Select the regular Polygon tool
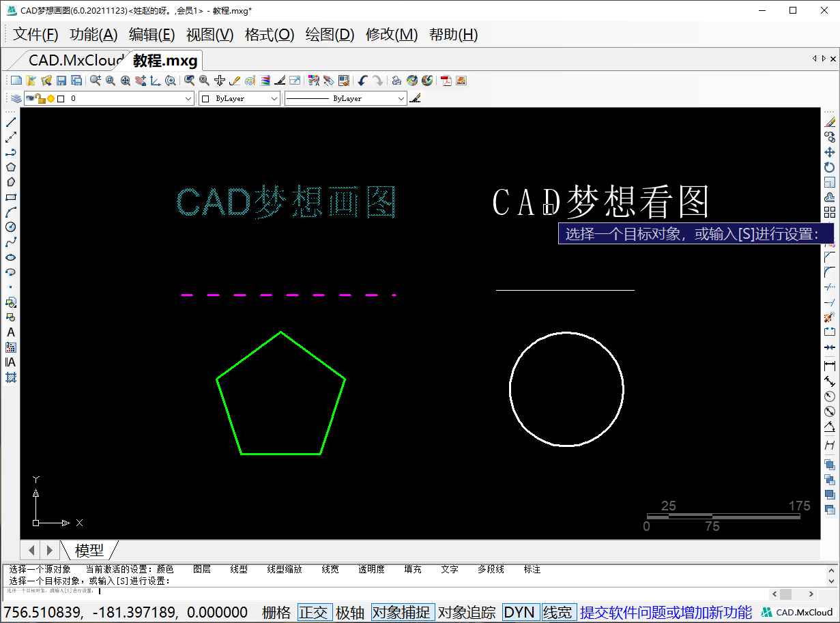This screenshot has height=623, width=840. point(11,167)
